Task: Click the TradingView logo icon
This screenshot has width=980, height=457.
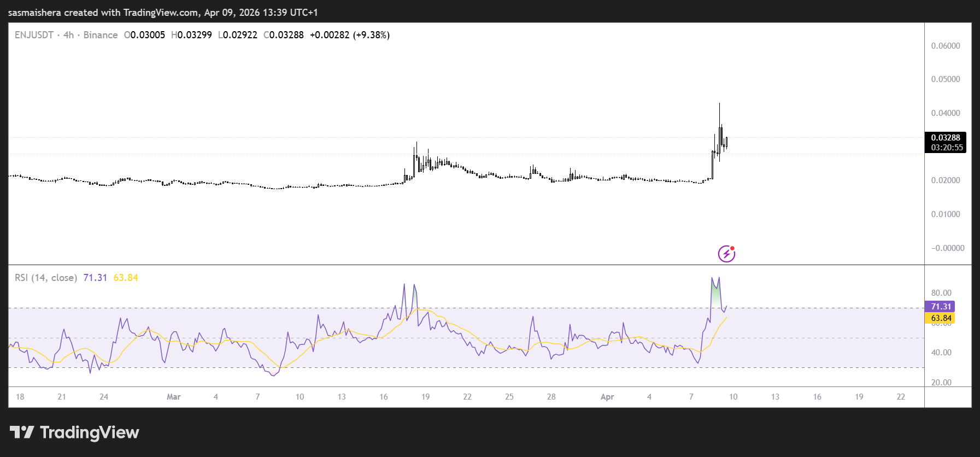Action: 22,432
